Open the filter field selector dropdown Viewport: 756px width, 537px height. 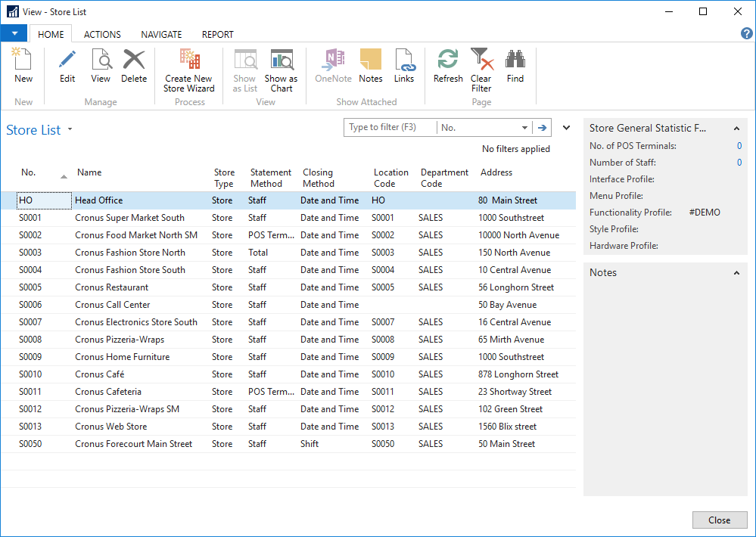[525, 128]
